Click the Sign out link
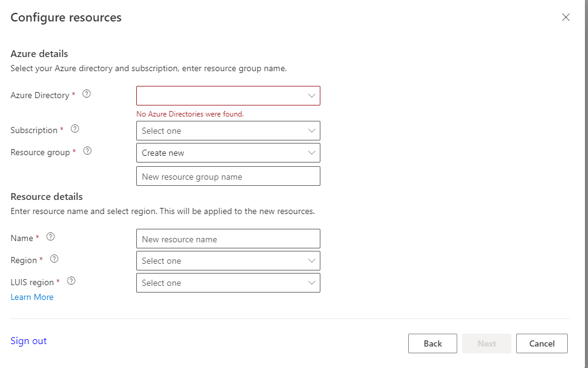 click(x=28, y=340)
